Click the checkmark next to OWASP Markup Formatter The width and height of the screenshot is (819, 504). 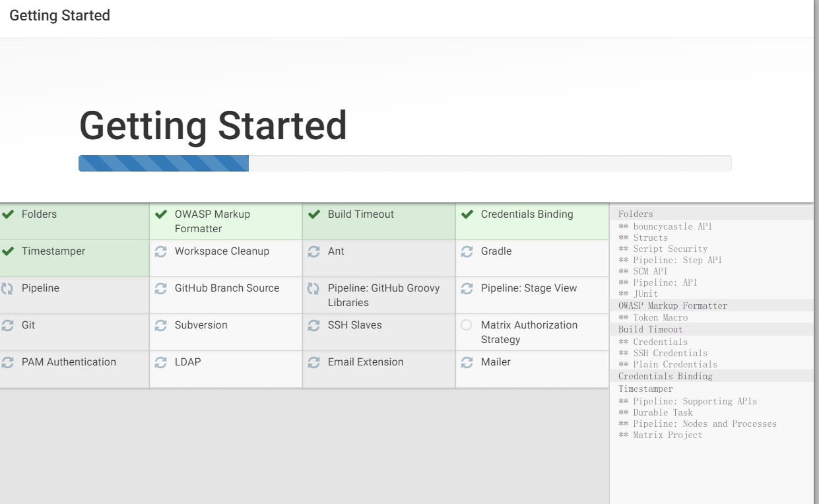click(161, 214)
